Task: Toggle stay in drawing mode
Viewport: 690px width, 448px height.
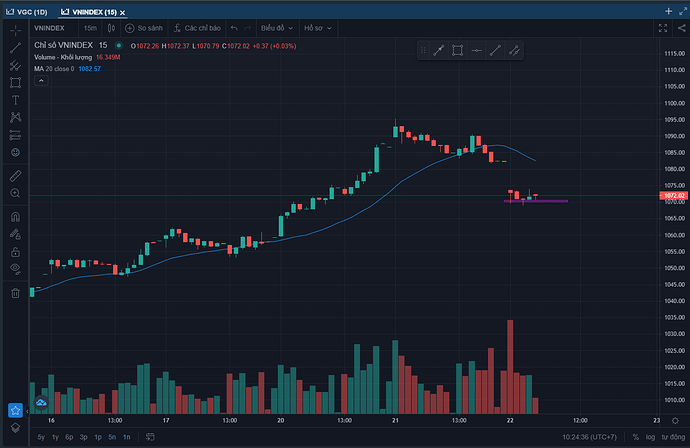Action: (x=15, y=235)
